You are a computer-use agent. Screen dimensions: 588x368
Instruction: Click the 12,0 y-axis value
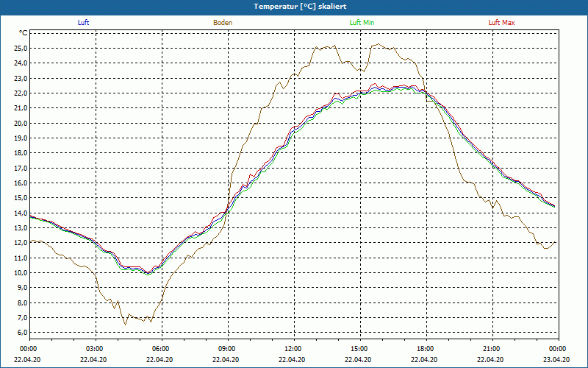click(x=21, y=243)
